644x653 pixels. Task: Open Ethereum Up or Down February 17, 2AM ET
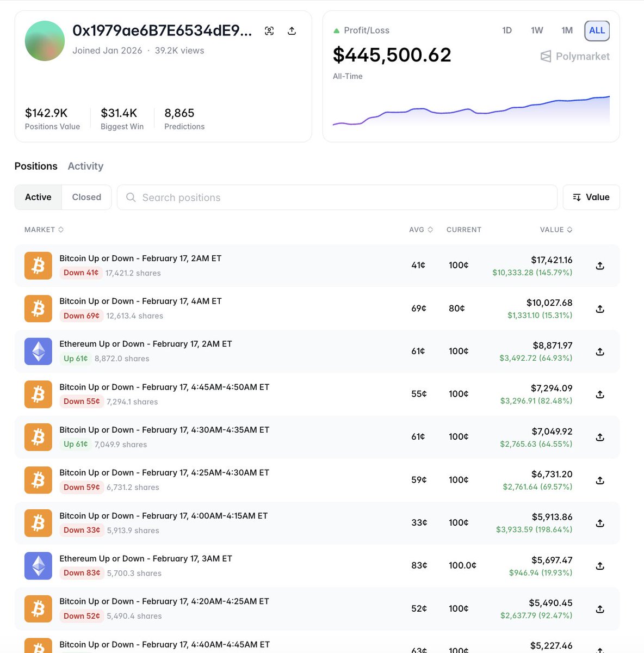pyautogui.click(x=146, y=344)
